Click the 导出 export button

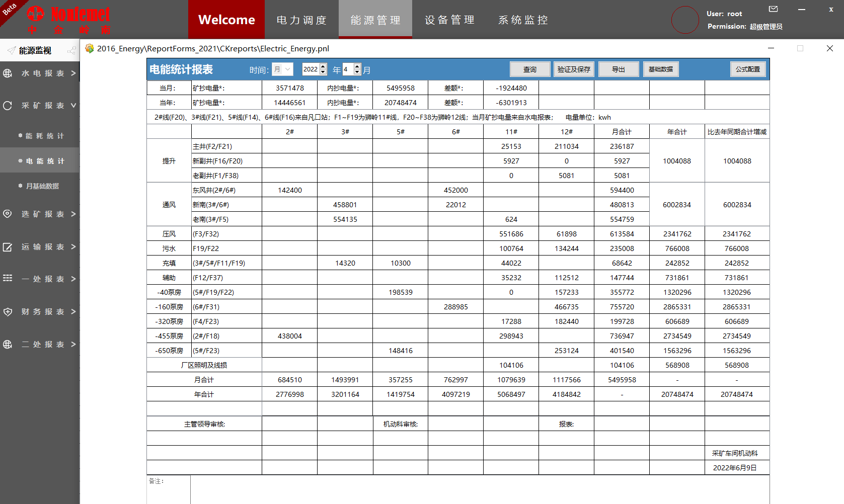click(619, 69)
